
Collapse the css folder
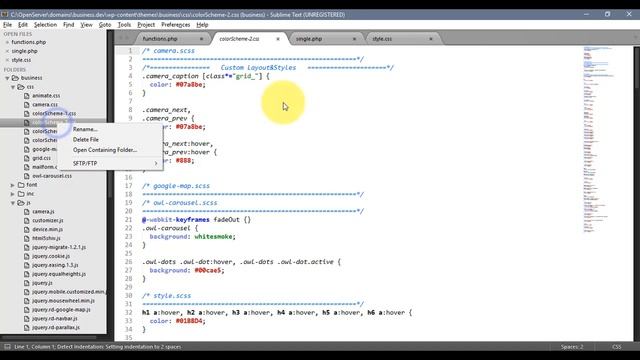tap(13, 87)
